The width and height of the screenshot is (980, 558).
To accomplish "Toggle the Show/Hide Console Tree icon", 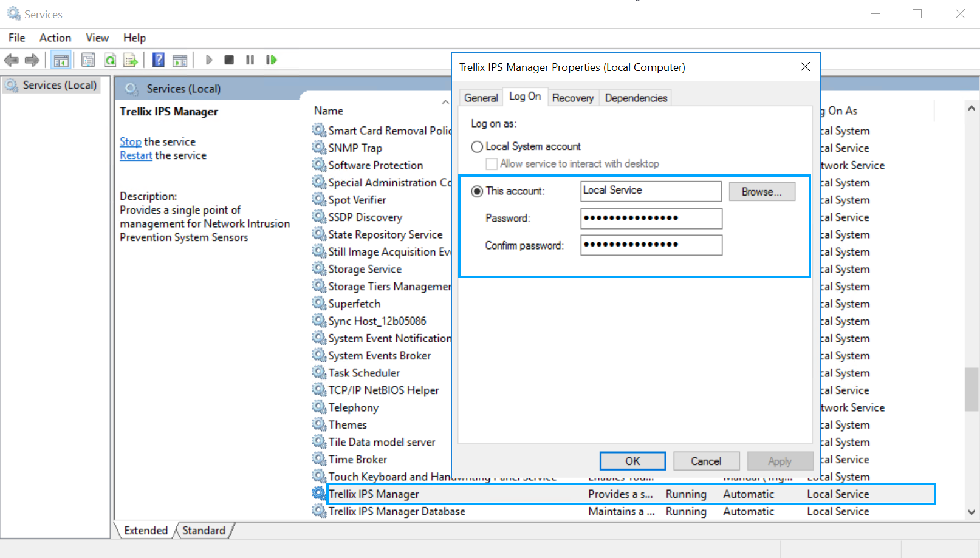I will pyautogui.click(x=61, y=60).
